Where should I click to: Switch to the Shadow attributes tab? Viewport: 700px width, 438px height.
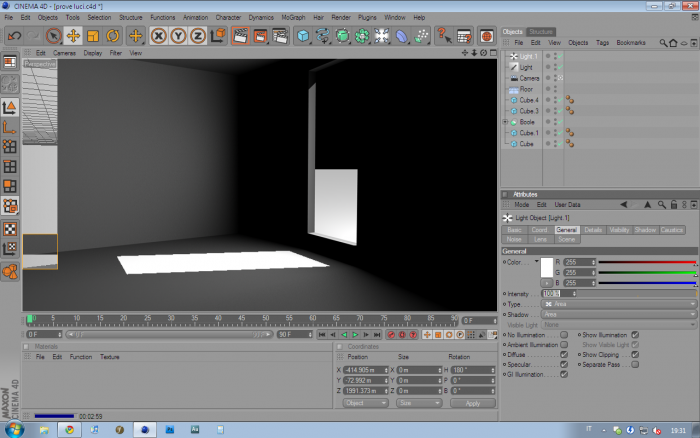(x=645, y=229)
